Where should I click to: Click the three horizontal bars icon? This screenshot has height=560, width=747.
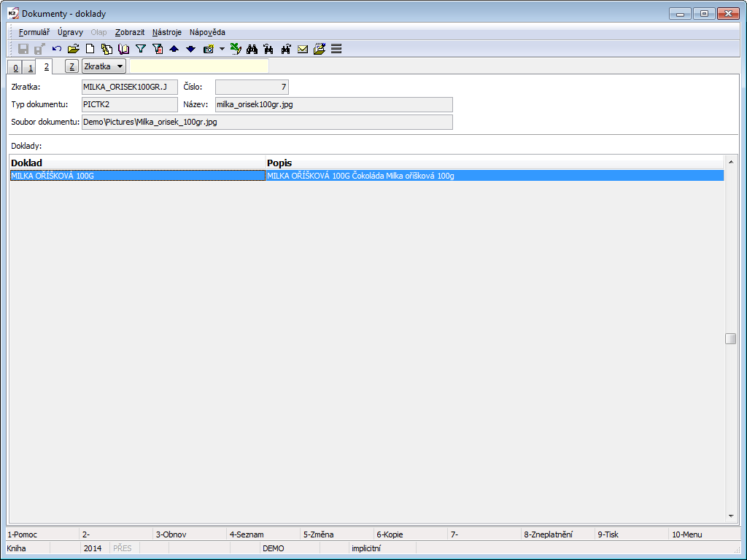pos(336,49)
